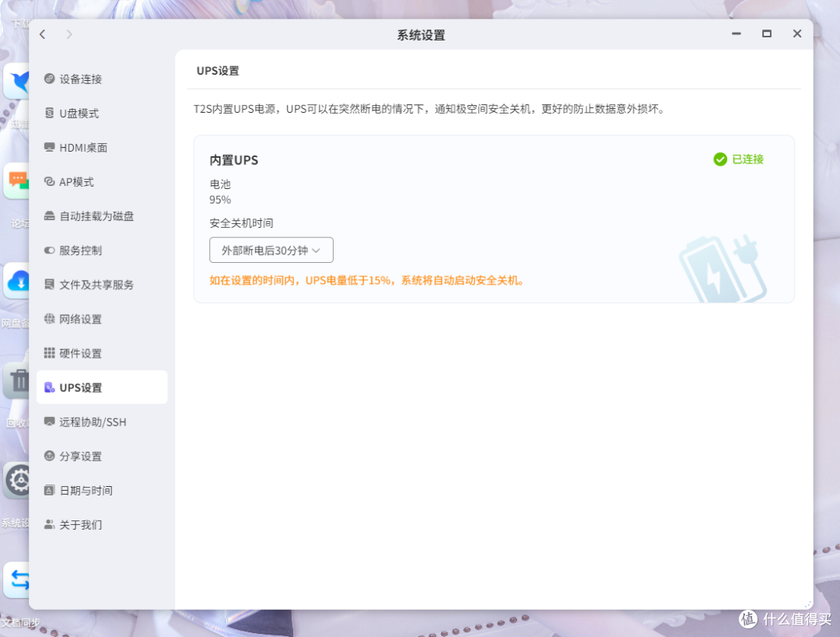Image resolution: width=840 pixels, height=637 pixels.
Task: Click the 系统设置 window title
Action: tap(421, 35)
